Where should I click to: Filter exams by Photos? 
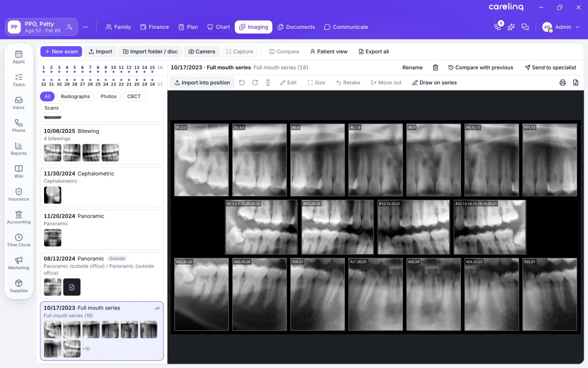point(108,96)
